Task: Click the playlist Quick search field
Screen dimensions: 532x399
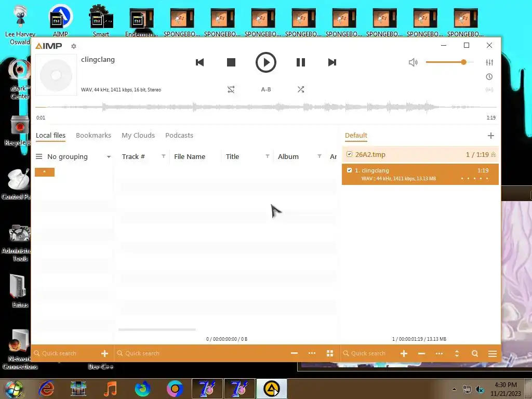Action: click(x=368, y=353)
